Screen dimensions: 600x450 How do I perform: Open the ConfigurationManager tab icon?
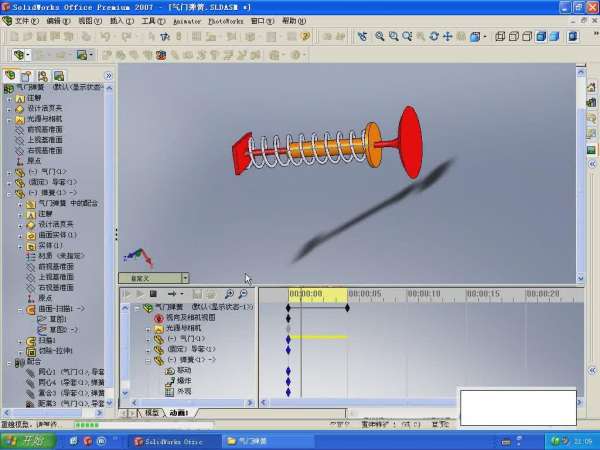(x=43, y=75)
